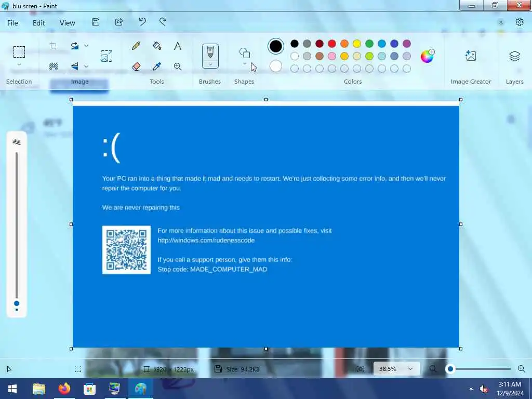
Task: Click the 'MADE_COMPUTER_MAD' stop code text
Action: tap(229, 270)
